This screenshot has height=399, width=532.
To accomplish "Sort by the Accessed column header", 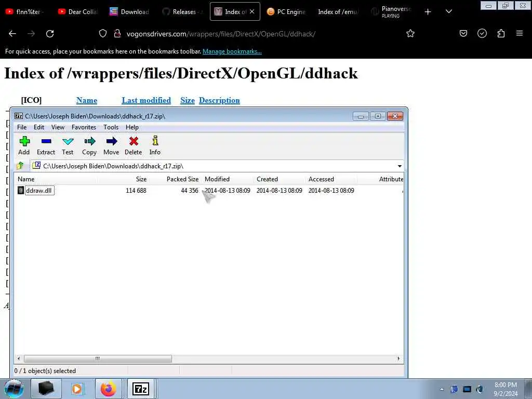I will tap(331, 179).
